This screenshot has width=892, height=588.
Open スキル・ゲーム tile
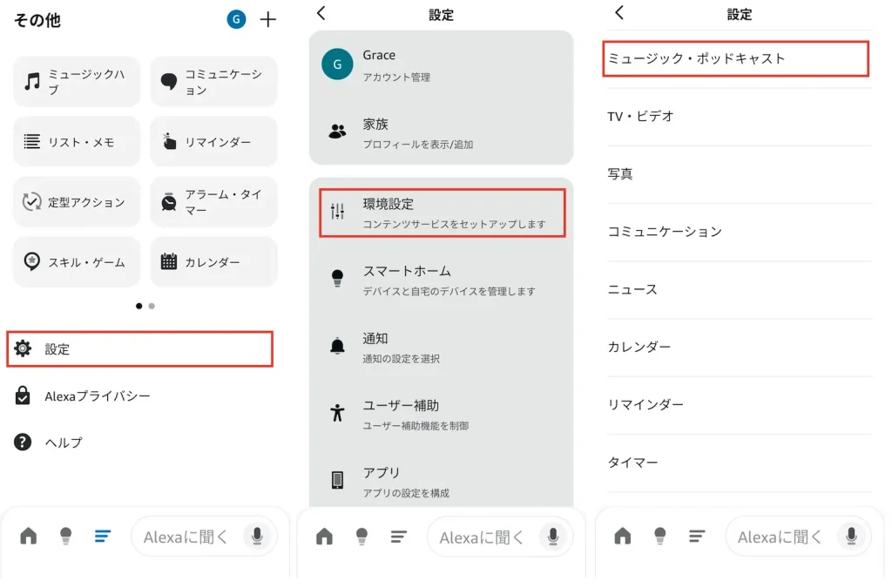77,261
